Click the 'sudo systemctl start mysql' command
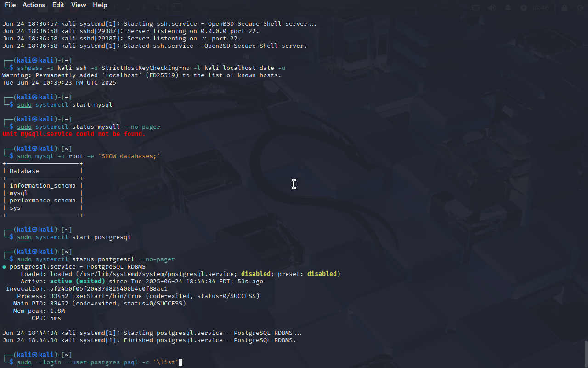 click(x=65, y=104)
